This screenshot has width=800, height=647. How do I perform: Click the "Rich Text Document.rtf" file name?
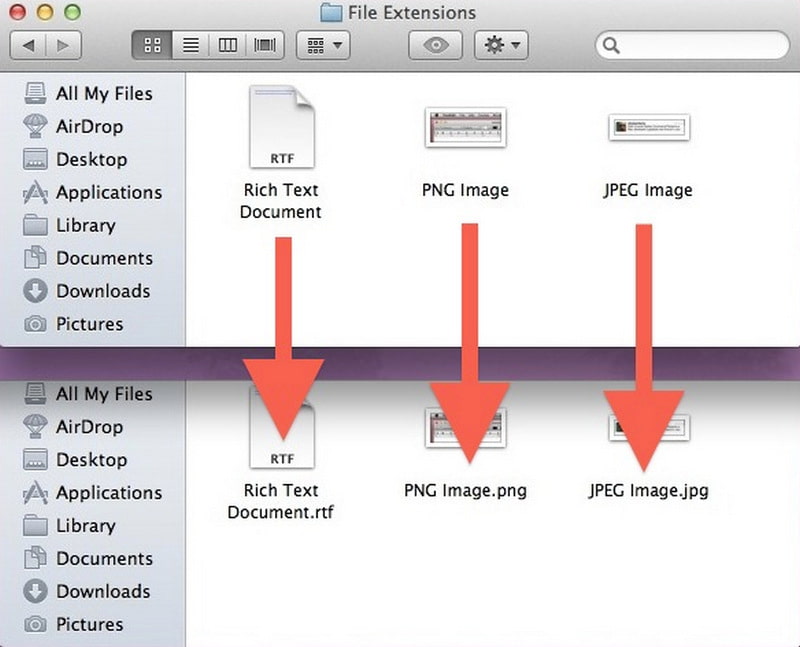281,501
